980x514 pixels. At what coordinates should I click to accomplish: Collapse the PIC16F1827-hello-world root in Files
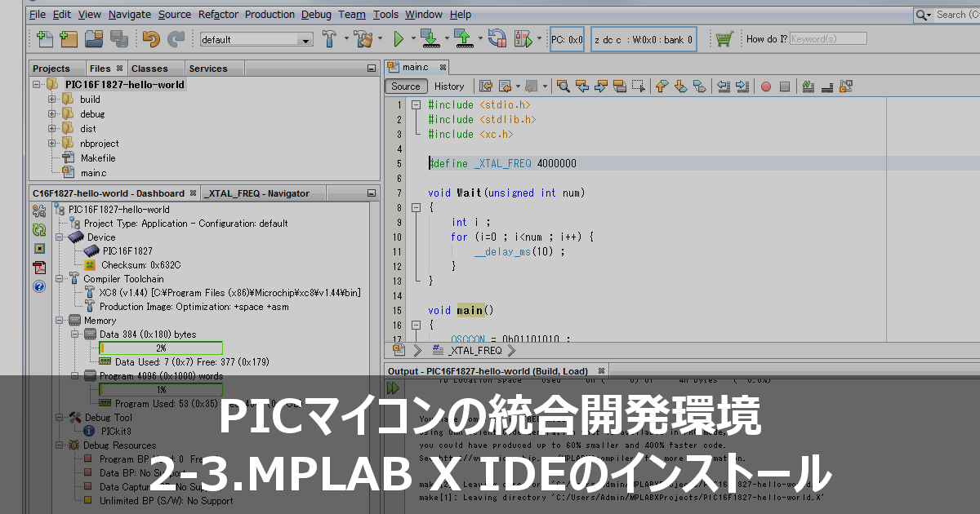tap(37, 84)
